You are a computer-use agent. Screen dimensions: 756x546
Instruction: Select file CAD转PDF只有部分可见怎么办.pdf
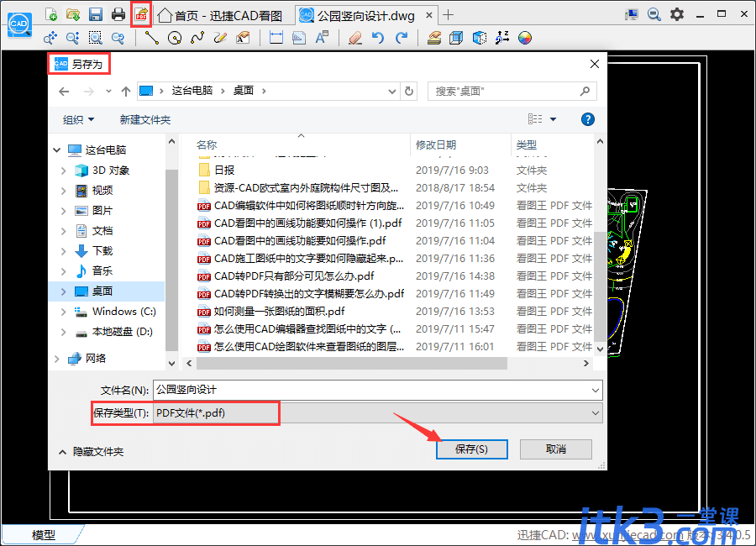click(294, 276)
